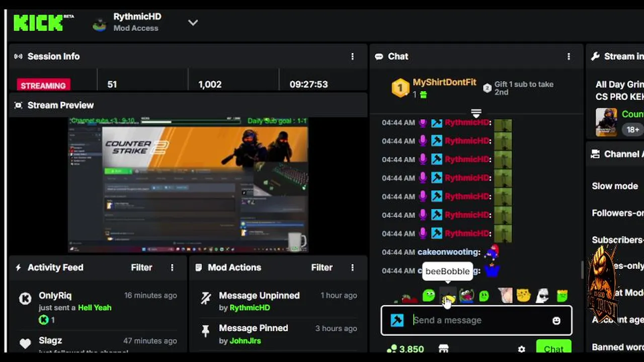Click the Message Pinned pin icon
The image size is (644, 362).
pyautogui.click(x=205, y=331)
